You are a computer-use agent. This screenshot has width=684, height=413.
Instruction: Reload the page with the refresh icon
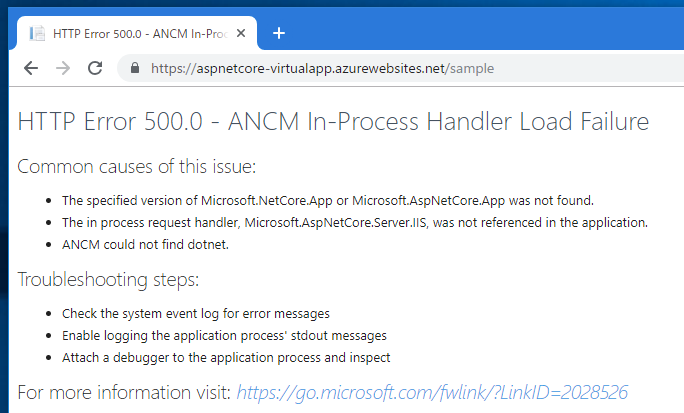coord(95,68)
